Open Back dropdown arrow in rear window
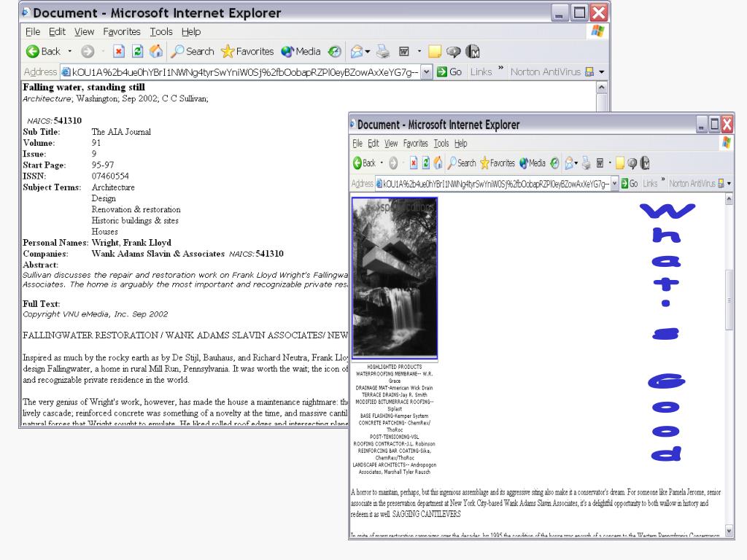The image size is (747, 560). pyautogui.click(x=69, y=52)
